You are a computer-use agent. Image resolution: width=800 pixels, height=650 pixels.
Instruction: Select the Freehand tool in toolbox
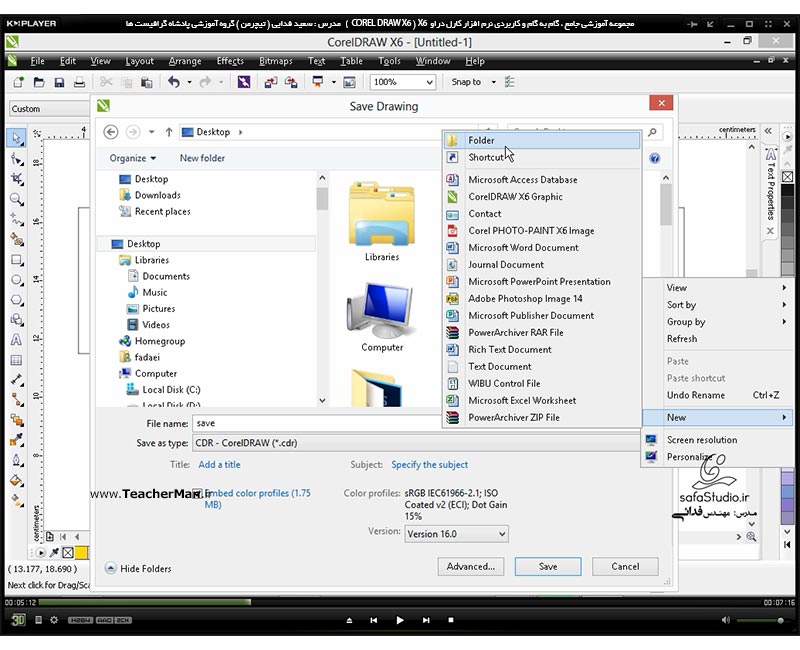tap(16, 219)
